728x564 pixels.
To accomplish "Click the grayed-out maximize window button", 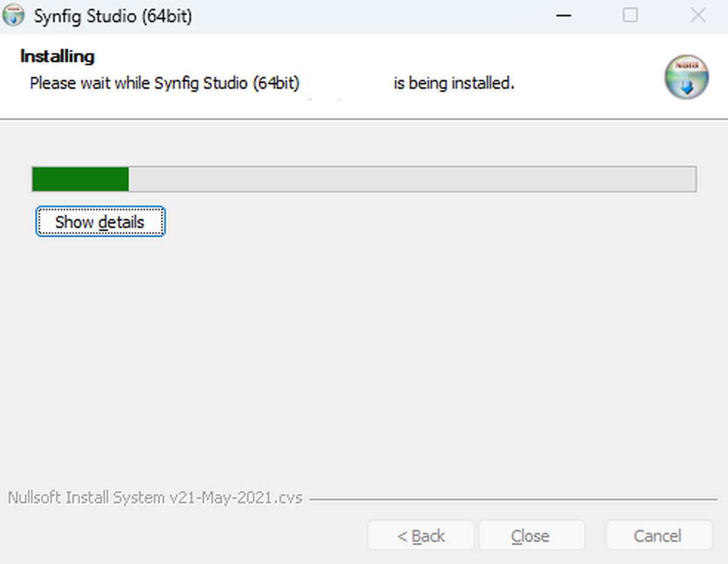I will 630,16.
